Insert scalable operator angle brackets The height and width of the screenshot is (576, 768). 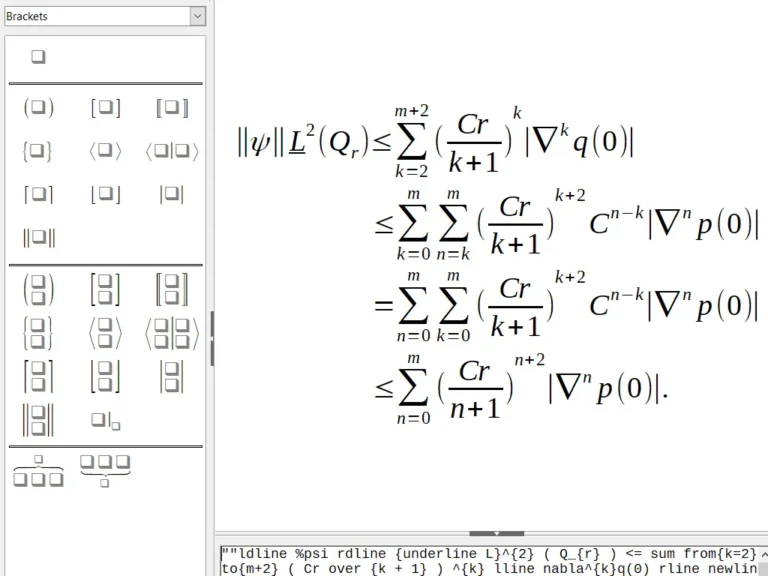pos(172,334)
